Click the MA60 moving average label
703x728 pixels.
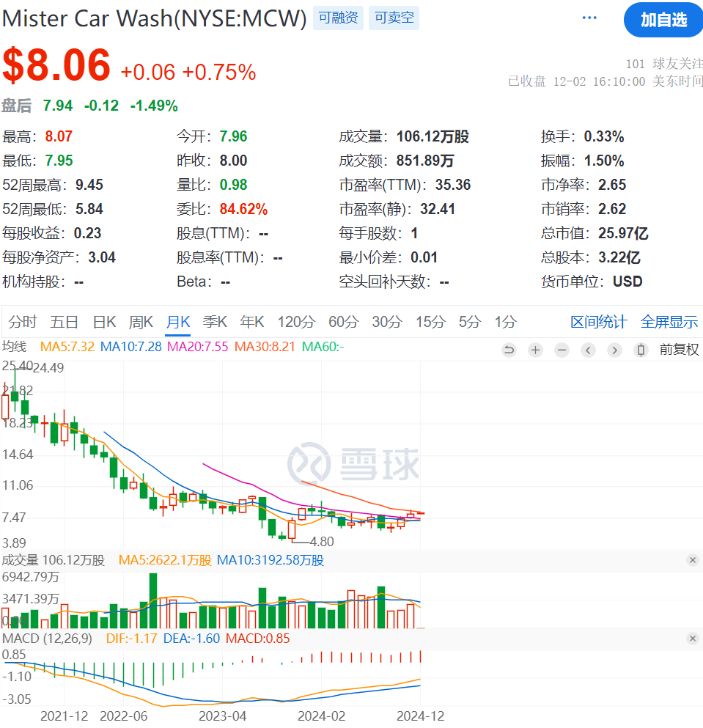click(x=323, y=347)
